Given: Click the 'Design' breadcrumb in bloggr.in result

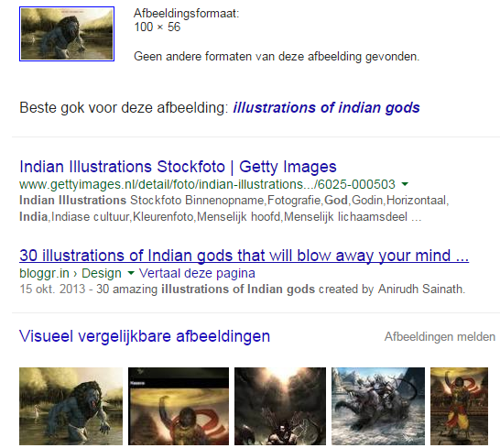Looking at the screenshot, I should [x=102, y=273].
